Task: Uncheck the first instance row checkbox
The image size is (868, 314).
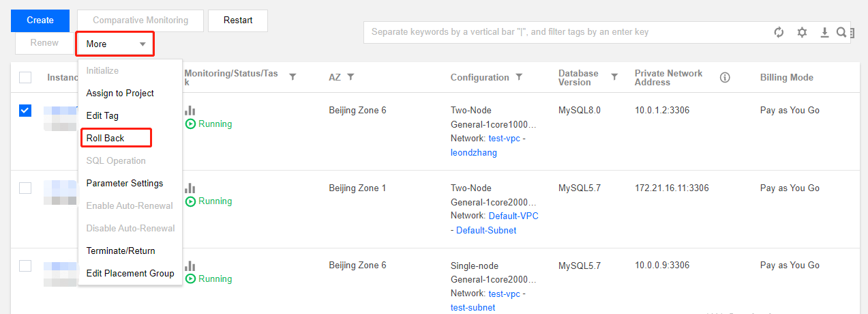Action: pyautogui.click(x=25, y=111)
